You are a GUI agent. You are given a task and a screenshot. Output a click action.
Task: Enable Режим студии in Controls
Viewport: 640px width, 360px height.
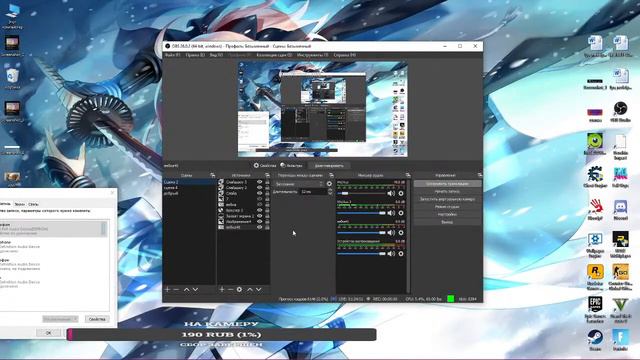tap(447, 207)
